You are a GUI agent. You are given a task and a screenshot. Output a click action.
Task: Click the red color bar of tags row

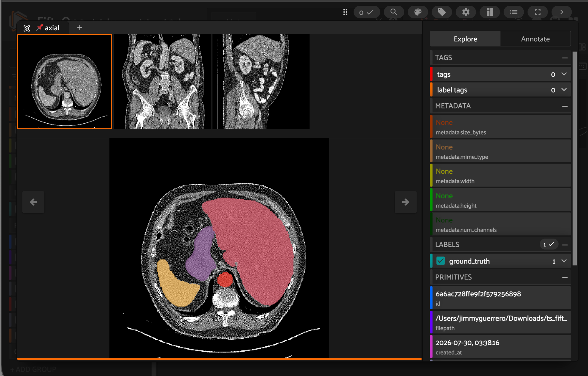431,74
